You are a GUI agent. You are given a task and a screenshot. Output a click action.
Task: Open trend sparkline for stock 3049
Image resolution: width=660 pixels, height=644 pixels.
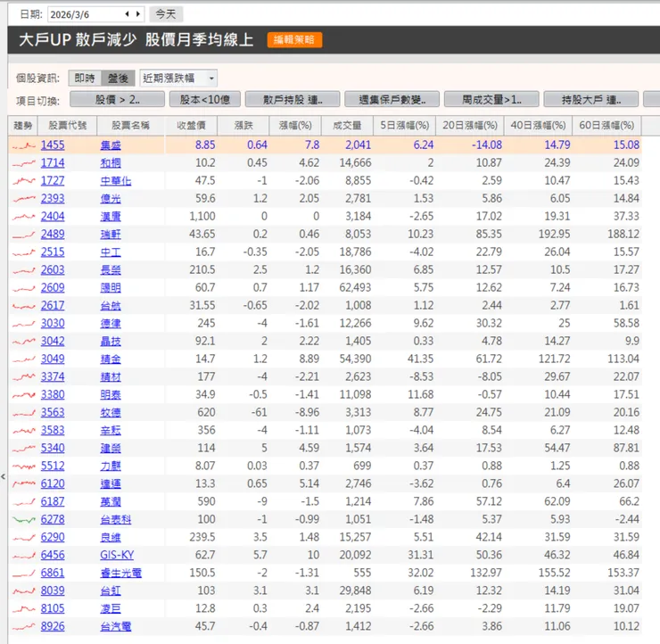pyautogui.click(x=24, y=359)
